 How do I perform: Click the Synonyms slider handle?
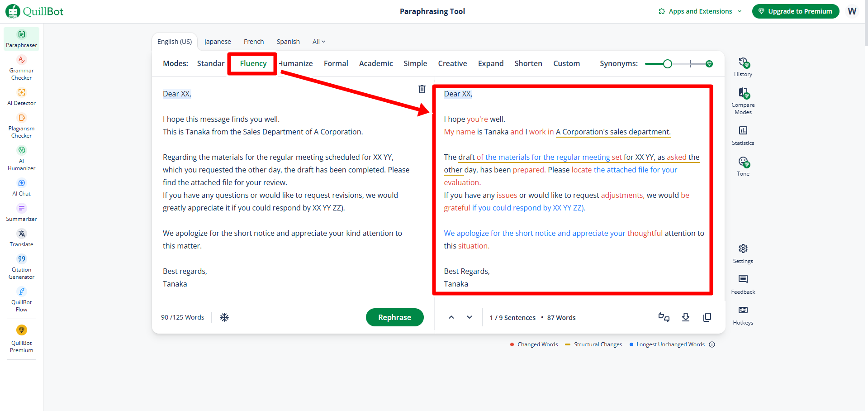tap(667, 64)
